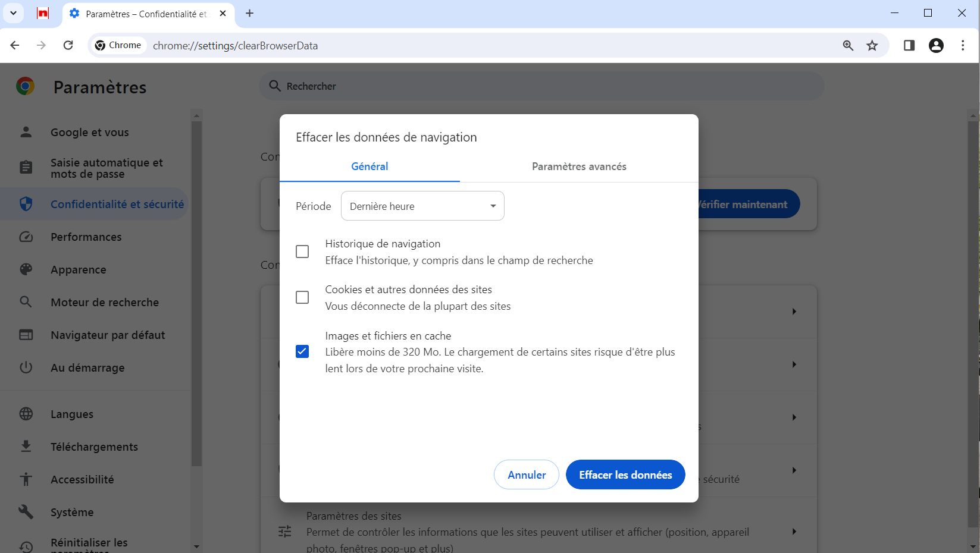Reload the current page

click(x=68, y=45)
